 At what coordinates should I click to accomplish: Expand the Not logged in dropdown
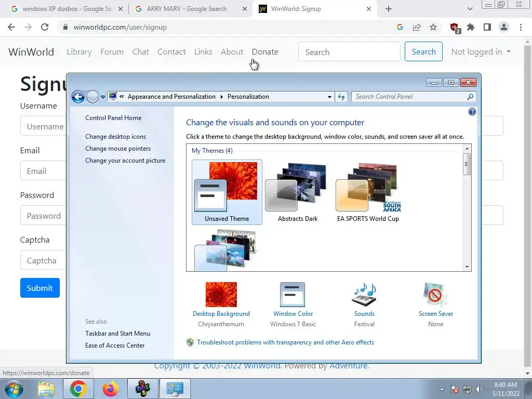tap(481, 52)
